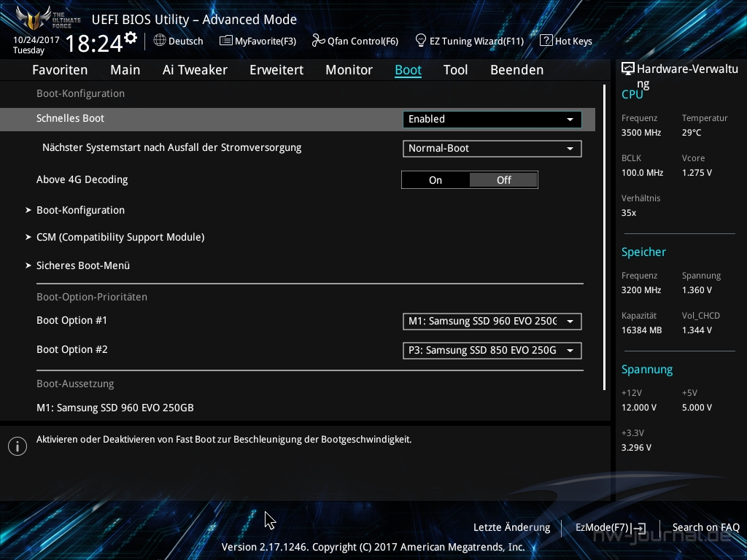The width and height of the screenshot is (747, 560).
Task: Click the EzMode exit arrow icon
Action: tap(639, 528)
